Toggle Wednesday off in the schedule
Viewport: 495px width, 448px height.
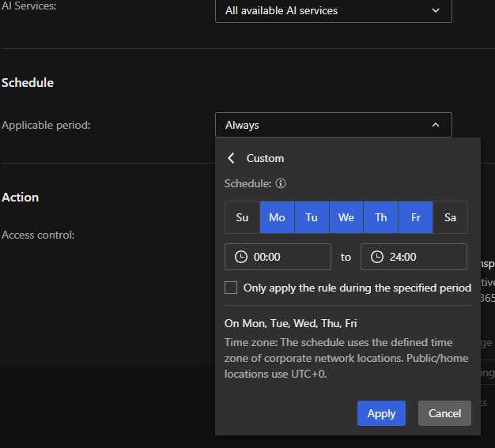[346, 217]
